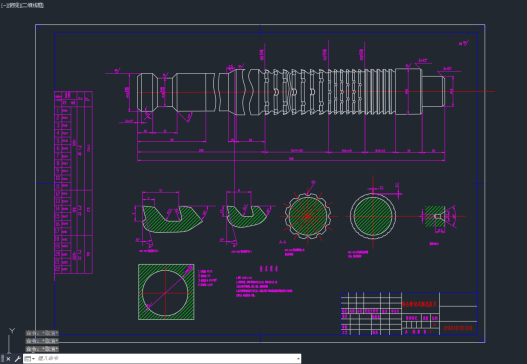The height and width of the screenshot is (364, 527).
Task: Select the red drawing number in title block
Action: [x=458, y=328]
